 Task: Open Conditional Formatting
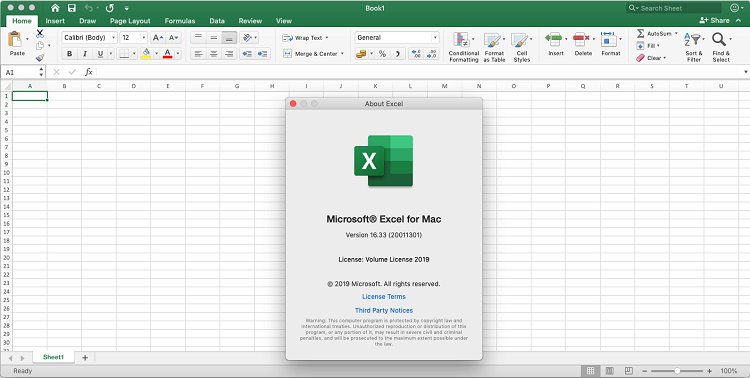pos(463,47)
